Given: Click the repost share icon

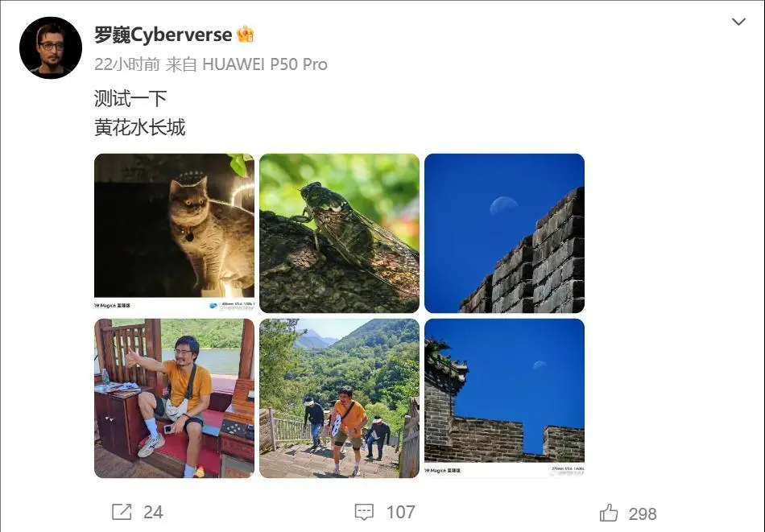Looking at the screenshot, I should coord(122,512).
